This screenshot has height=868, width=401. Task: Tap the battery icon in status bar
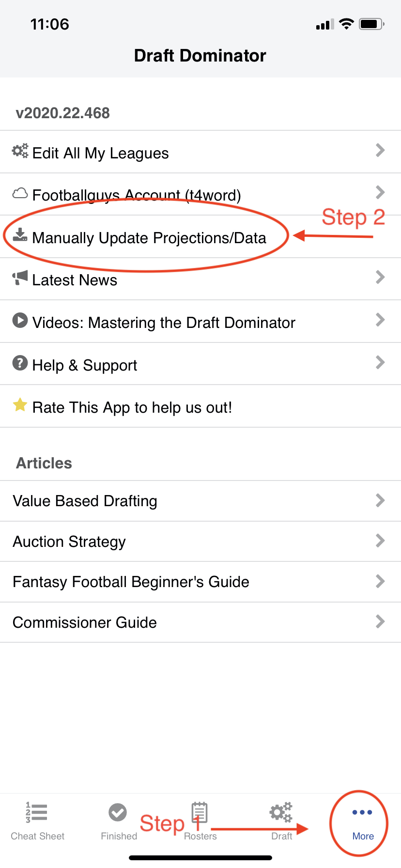[371, 24]
